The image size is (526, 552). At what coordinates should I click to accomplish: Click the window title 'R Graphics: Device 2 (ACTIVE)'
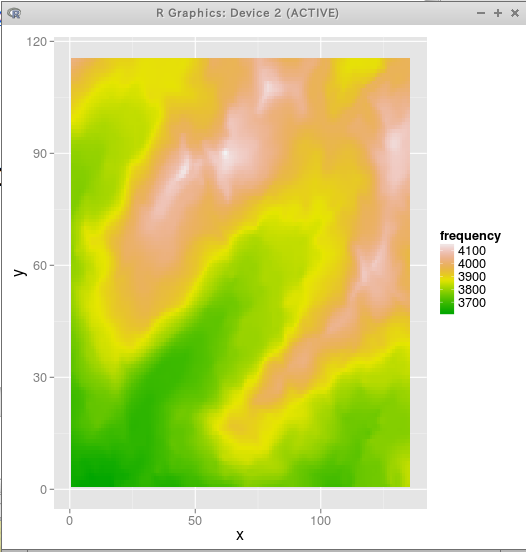[x=247, y=13]
